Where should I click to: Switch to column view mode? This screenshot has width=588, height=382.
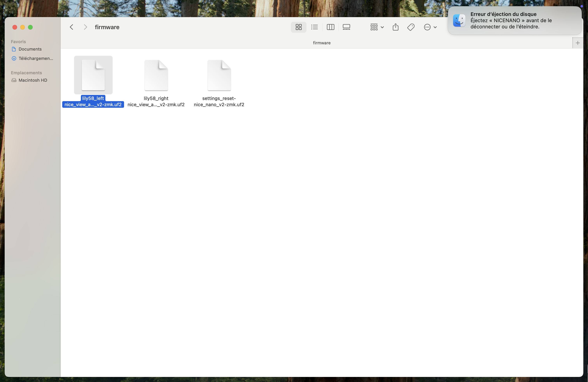(330, 27)
